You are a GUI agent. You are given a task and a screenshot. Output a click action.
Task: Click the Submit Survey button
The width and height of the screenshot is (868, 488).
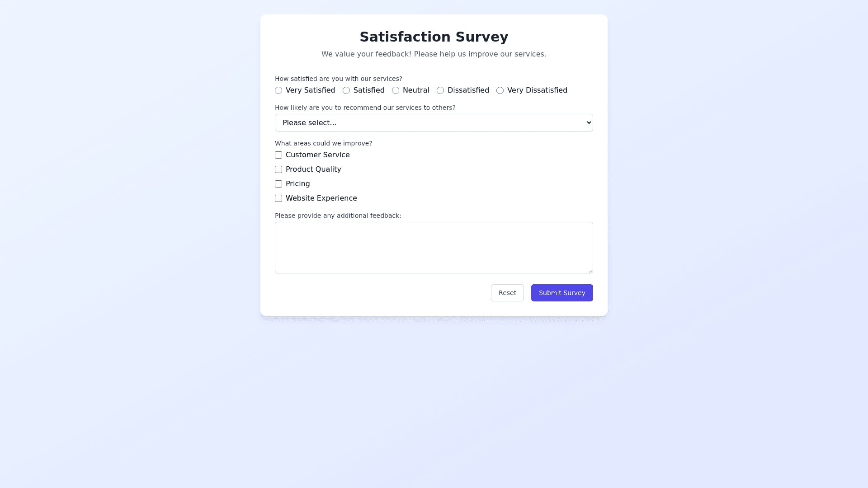[561, 293]
